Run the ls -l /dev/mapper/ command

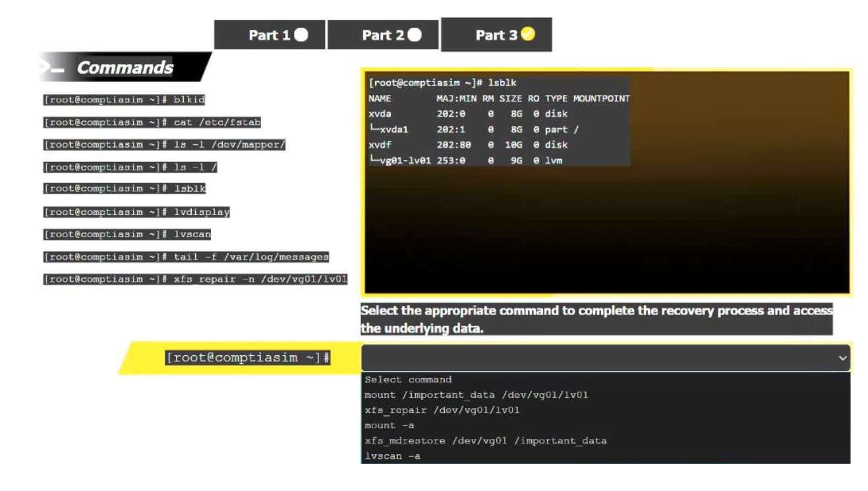tap(164, 144)
